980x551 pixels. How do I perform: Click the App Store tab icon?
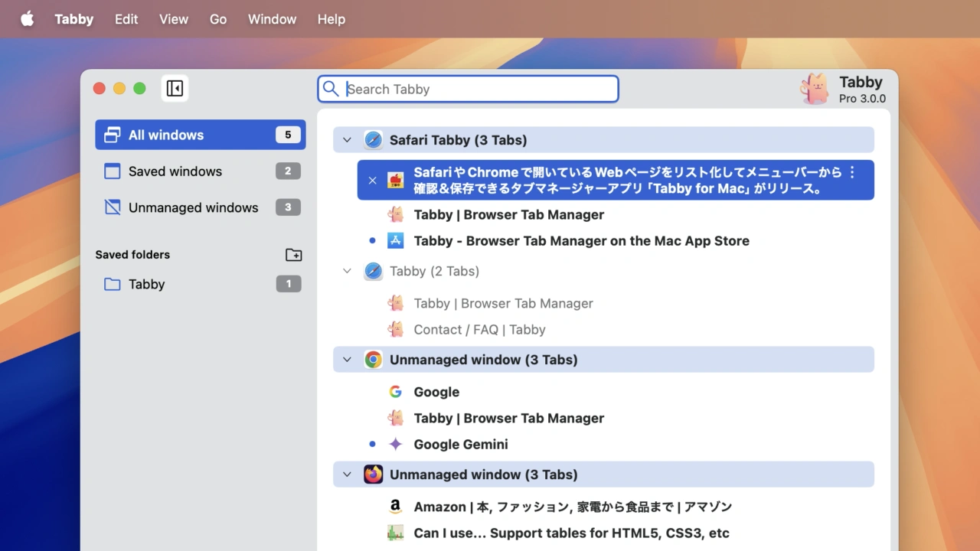coord(395,240)
